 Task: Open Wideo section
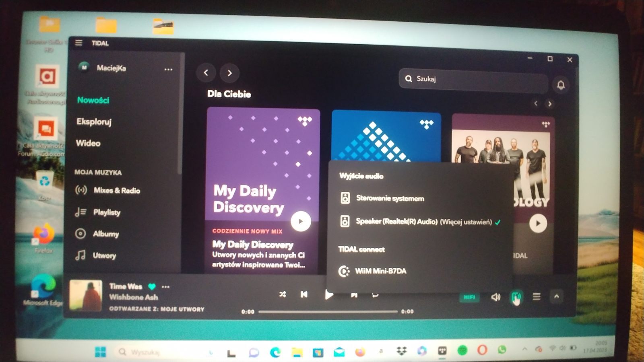point(88,143)
